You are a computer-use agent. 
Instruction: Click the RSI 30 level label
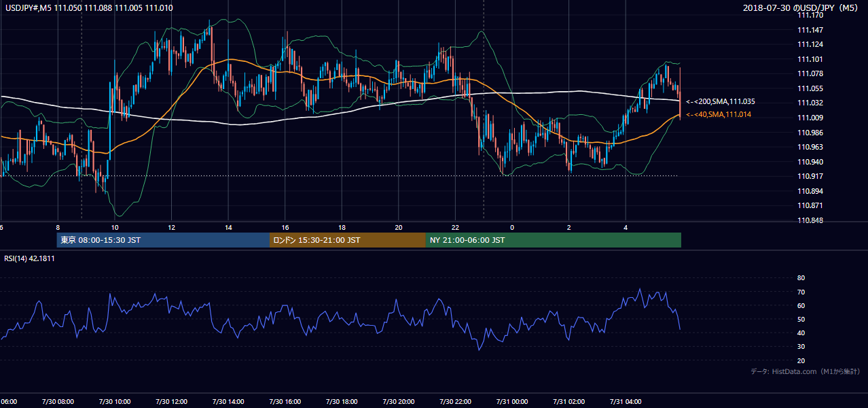801,347
